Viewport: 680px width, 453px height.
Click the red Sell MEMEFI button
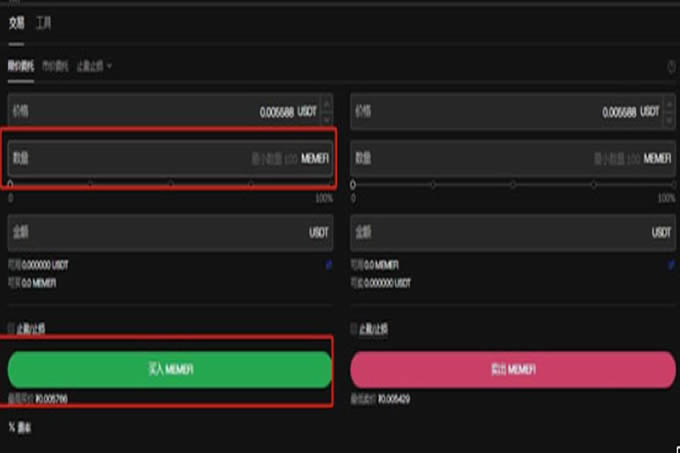pos(513,369)
